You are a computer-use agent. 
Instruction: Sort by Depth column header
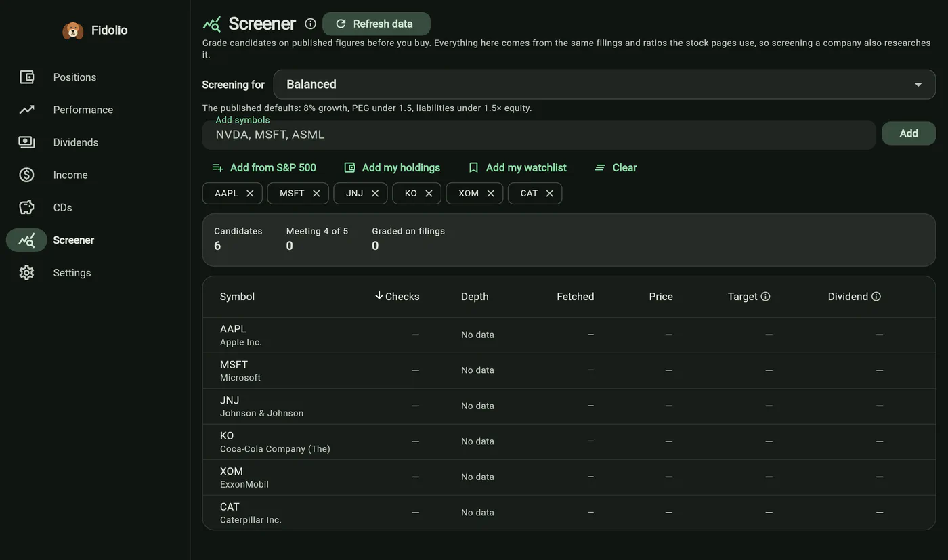click(x=475, y=297)
